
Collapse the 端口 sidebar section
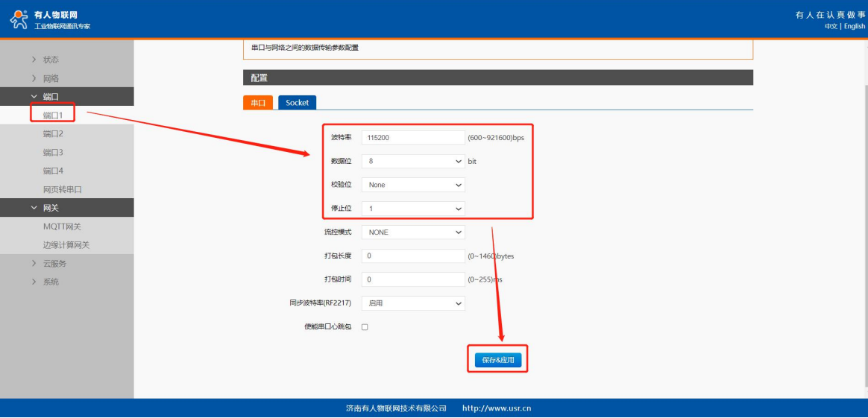point(50,96)
